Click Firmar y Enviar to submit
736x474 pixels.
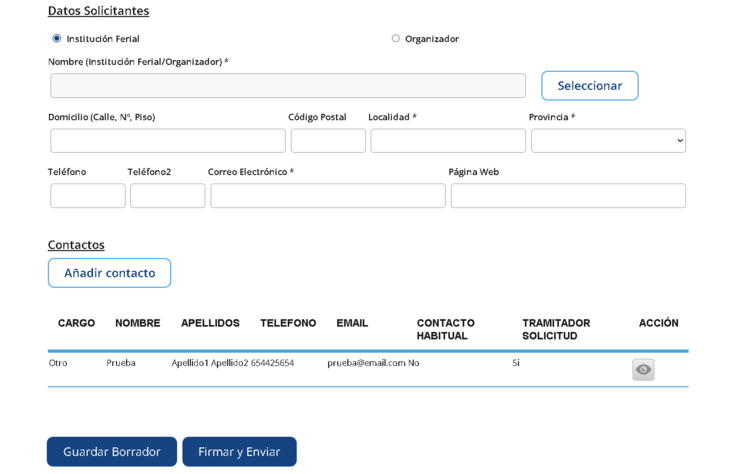click(x=239, y=451)
